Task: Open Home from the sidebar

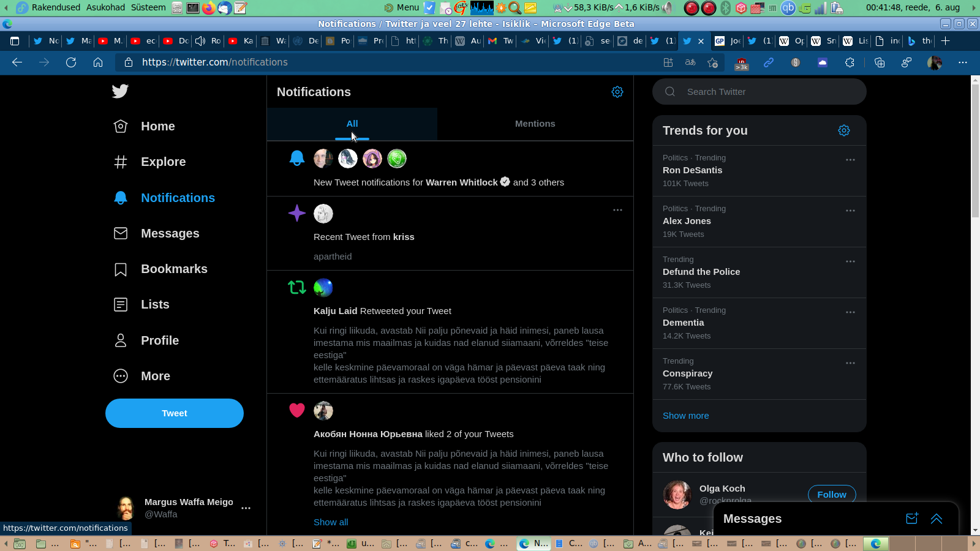Action: coord(145,126)
